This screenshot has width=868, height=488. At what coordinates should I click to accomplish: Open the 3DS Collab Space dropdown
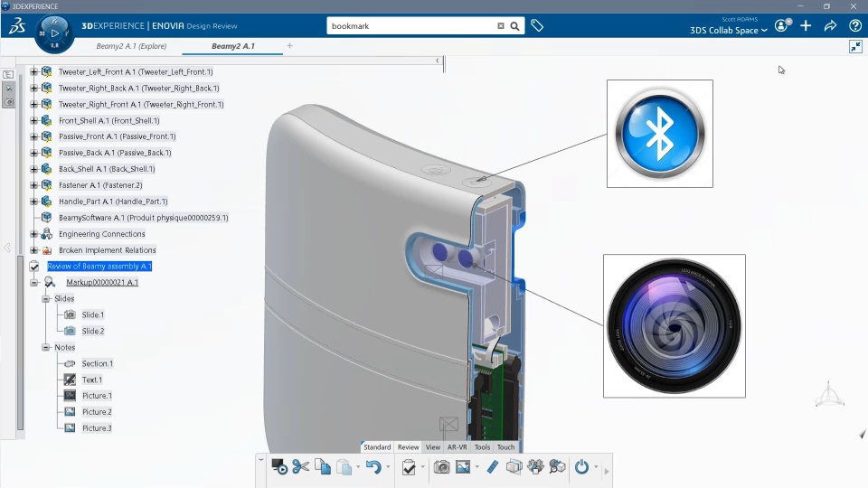[x=728, y=31]
